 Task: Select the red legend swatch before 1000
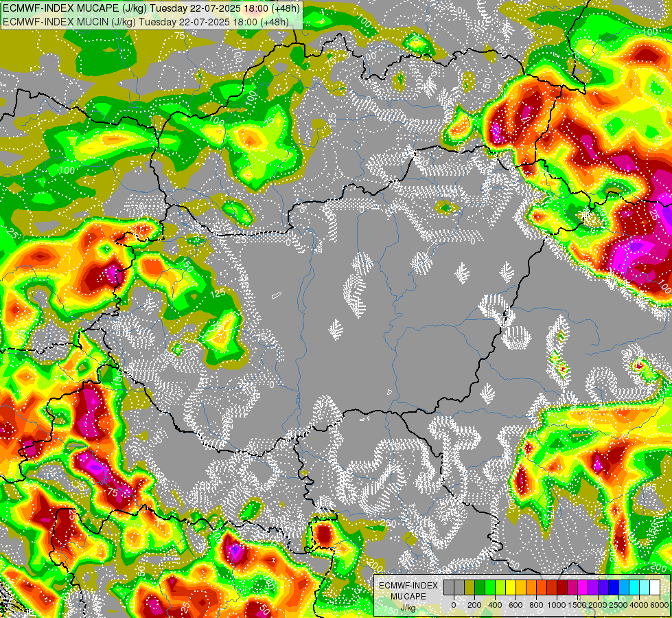[552, 587]
